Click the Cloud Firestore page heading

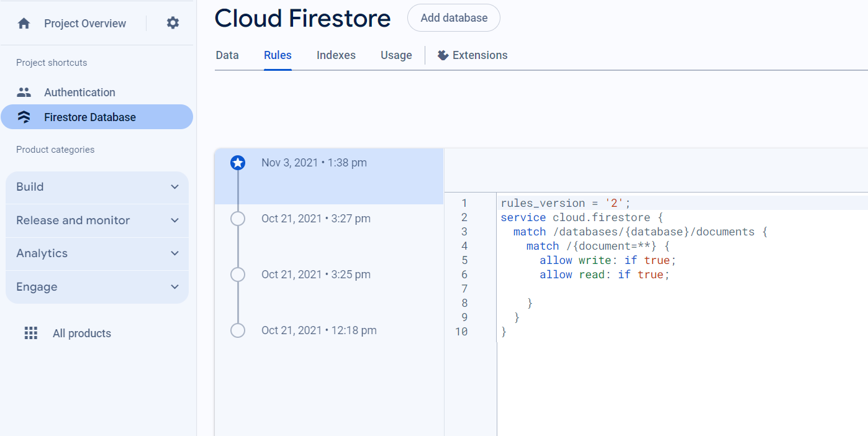303,19
